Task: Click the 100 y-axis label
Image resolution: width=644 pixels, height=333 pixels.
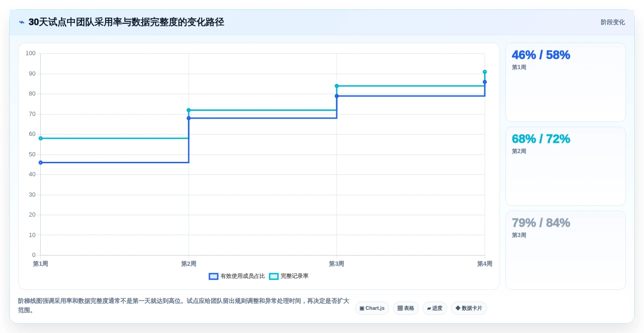Action: [x=31, y=53]
